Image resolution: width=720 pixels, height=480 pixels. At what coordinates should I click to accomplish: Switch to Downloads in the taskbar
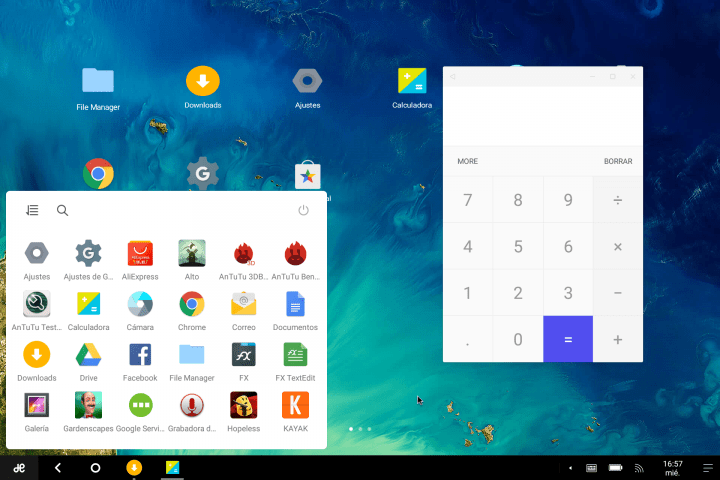tap(134, 468)
